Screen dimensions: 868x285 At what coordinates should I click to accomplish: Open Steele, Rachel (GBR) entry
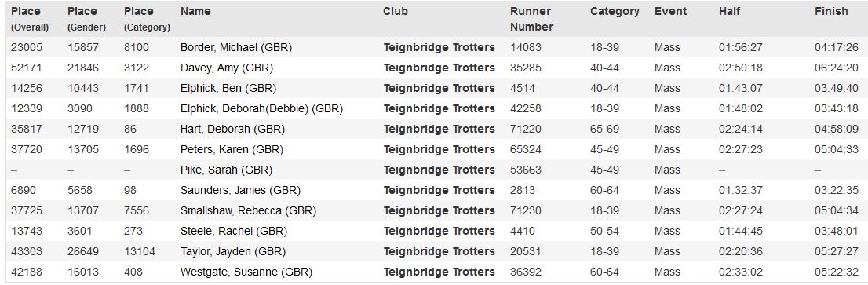click(234, 232)
